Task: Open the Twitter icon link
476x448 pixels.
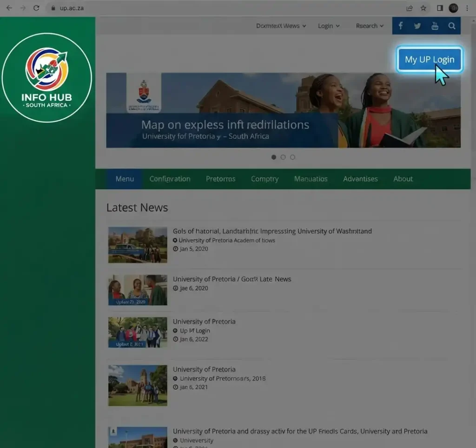Action: coord(417,26)
